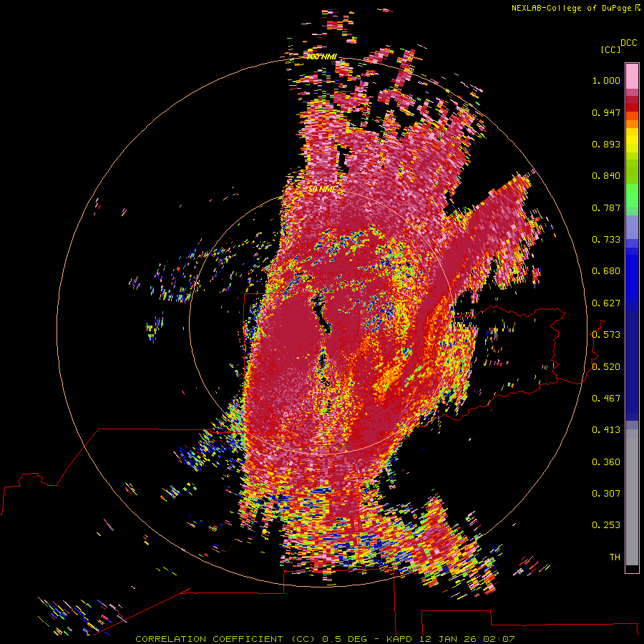
Task: Click the [CC] unit label
Action: [x=610, y=49]
